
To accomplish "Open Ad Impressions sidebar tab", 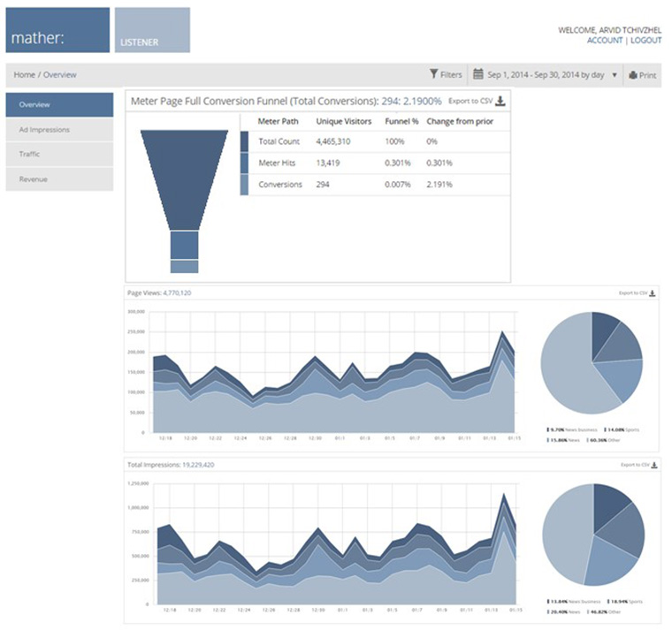I will 59,130.
